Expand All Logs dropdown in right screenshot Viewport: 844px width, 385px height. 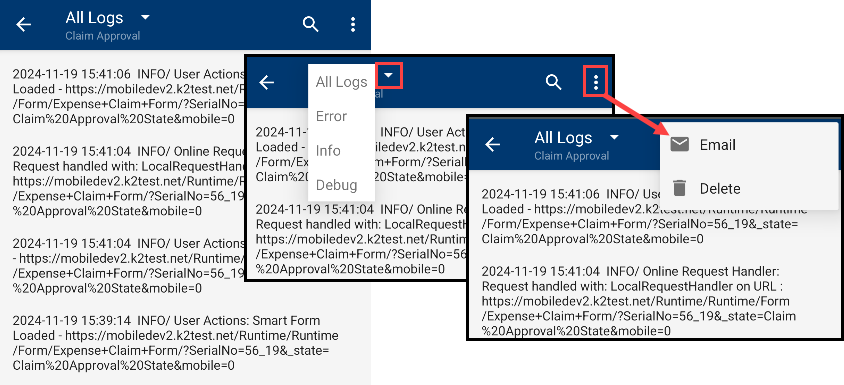[615, 137]
